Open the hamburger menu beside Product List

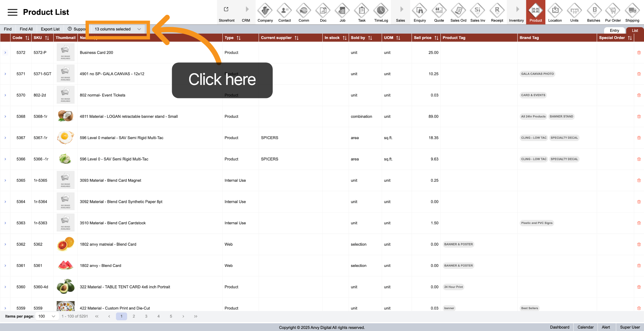click(x=12, y=12)
